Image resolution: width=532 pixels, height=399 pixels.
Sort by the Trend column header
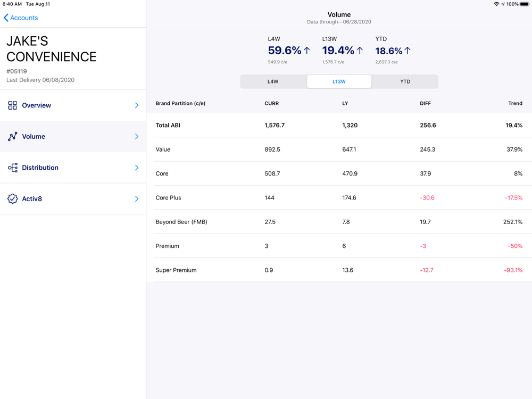click(515, 104)
